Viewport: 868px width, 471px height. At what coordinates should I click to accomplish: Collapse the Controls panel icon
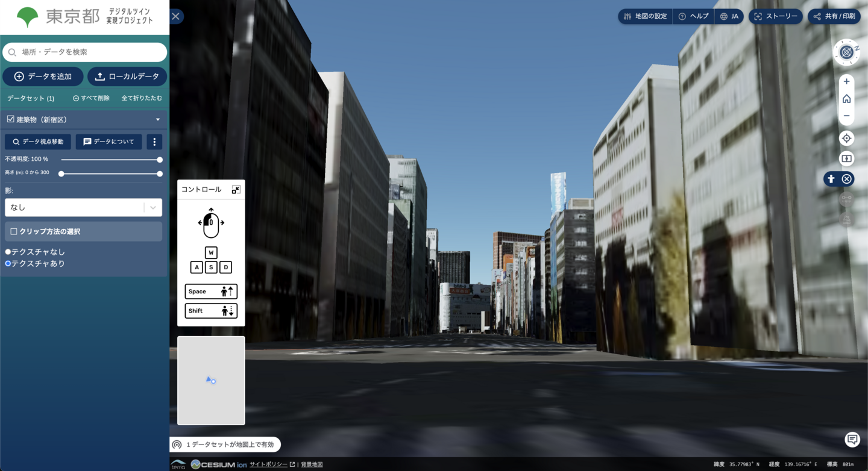pos(236,190)
